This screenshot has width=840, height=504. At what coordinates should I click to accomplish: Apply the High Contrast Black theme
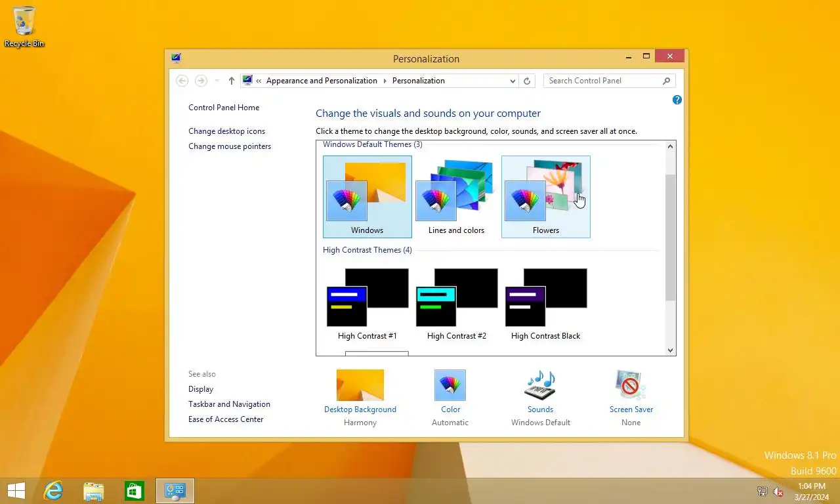[x=546, y=304]
